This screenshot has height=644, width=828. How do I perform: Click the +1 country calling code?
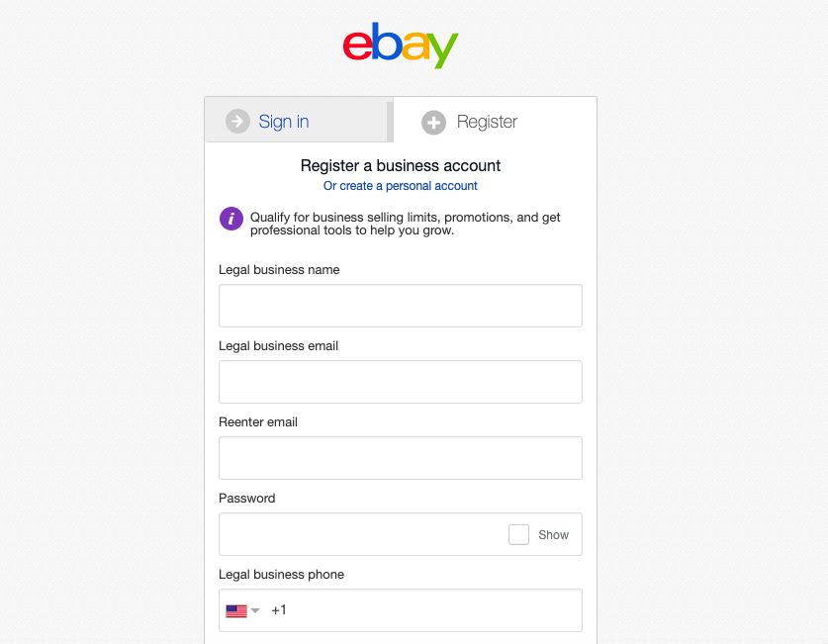(279, 610)
